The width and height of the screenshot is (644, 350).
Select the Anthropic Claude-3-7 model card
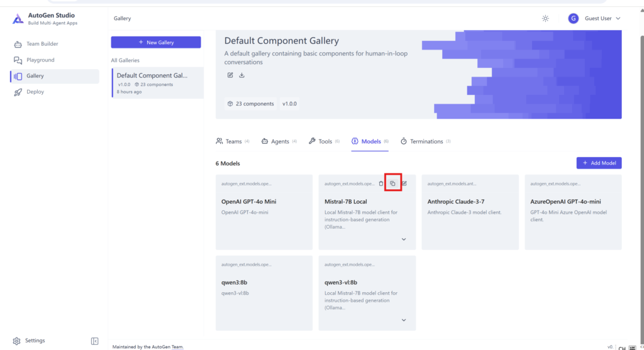[470, 212]
